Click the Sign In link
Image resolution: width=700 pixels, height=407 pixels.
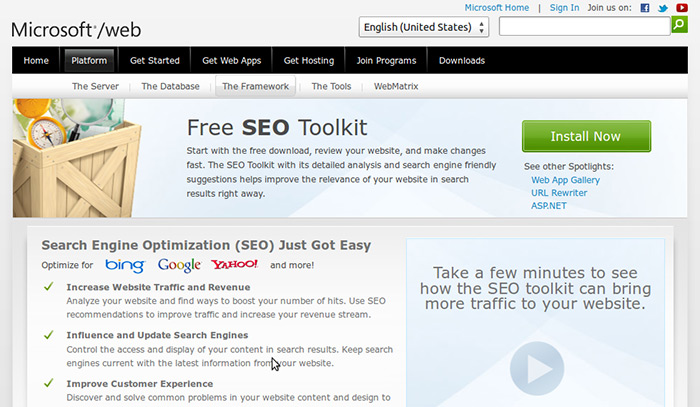tap(564, 8)
